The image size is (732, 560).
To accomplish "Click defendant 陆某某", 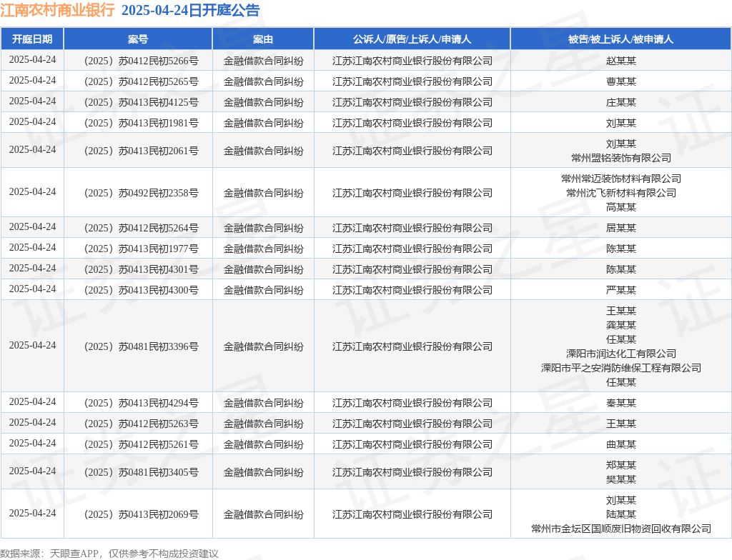I will pos(621,514).
